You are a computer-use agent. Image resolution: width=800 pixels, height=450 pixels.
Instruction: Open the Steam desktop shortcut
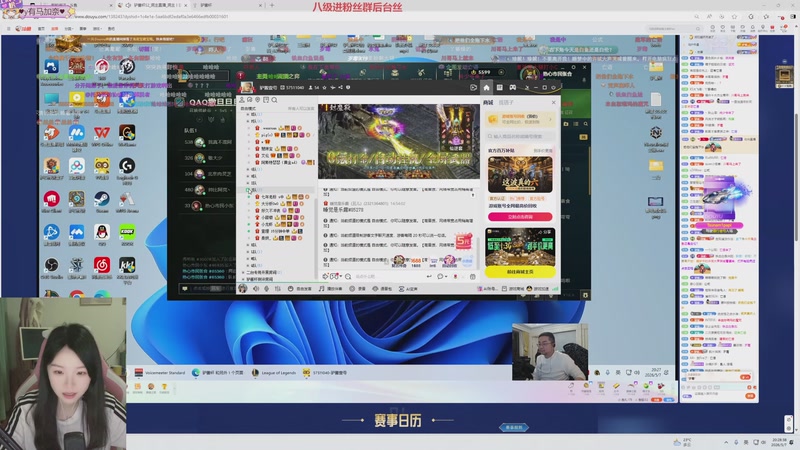pyautogui.click(x=102, y=199)
